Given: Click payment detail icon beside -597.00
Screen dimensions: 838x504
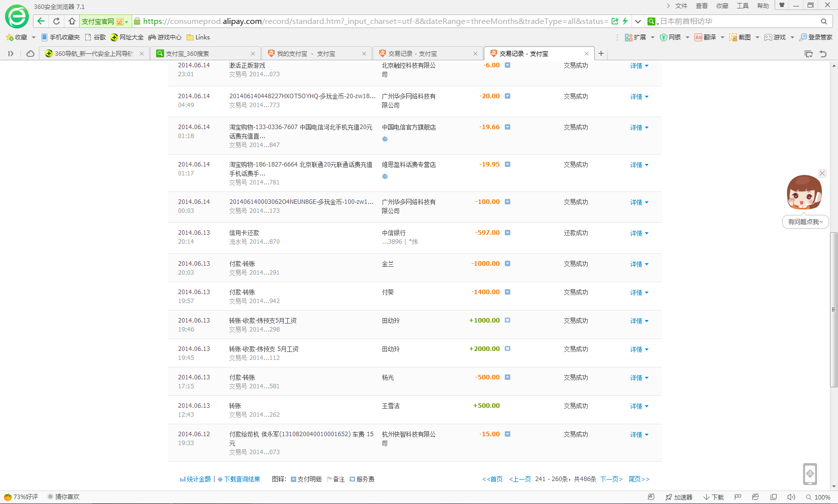Looking at the screenshot, I should click(x=507, y=233).
